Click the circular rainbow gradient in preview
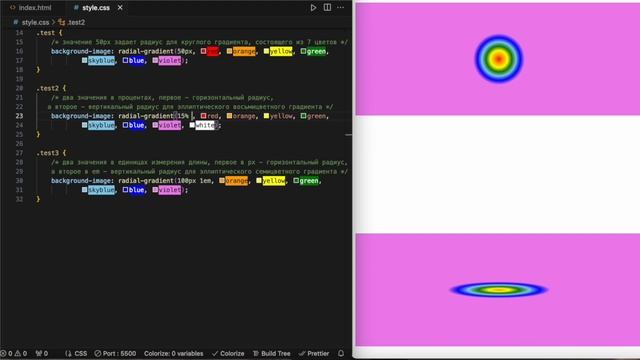 [x=498, y=59]
